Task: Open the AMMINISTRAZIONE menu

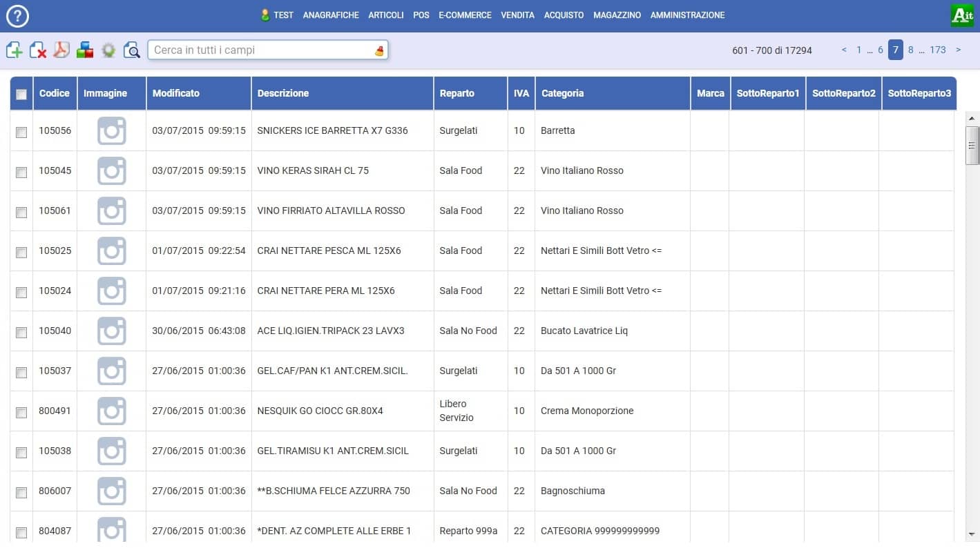Action: pos(687,15)
